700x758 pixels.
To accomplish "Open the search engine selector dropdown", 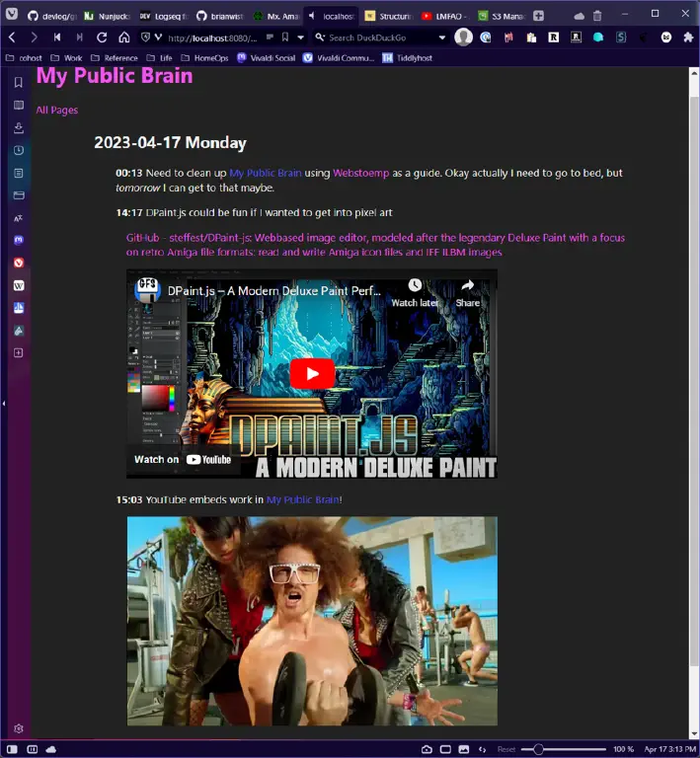I will [320, 38].
